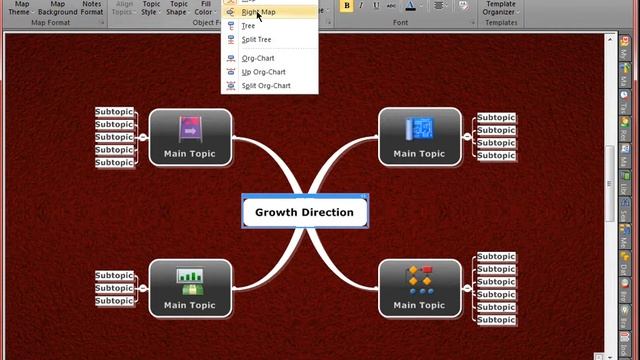Screen dimensions: 640x360
Task: Apply the font color A button
Action: click(410, 6)
